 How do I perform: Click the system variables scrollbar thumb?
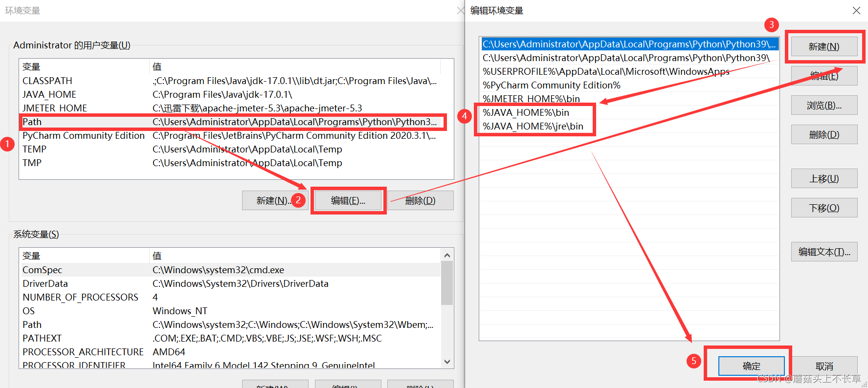(447, 283)
